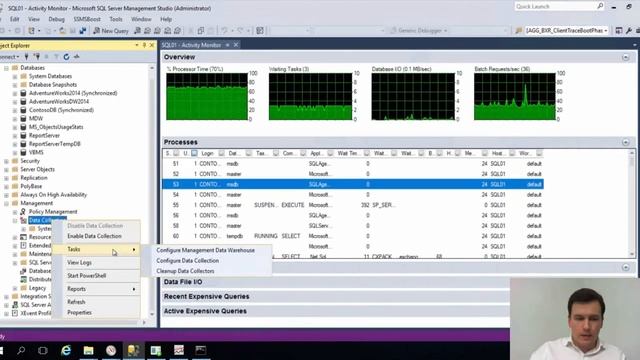Click the Copy toolbar icon

click(x=201, y=31)
